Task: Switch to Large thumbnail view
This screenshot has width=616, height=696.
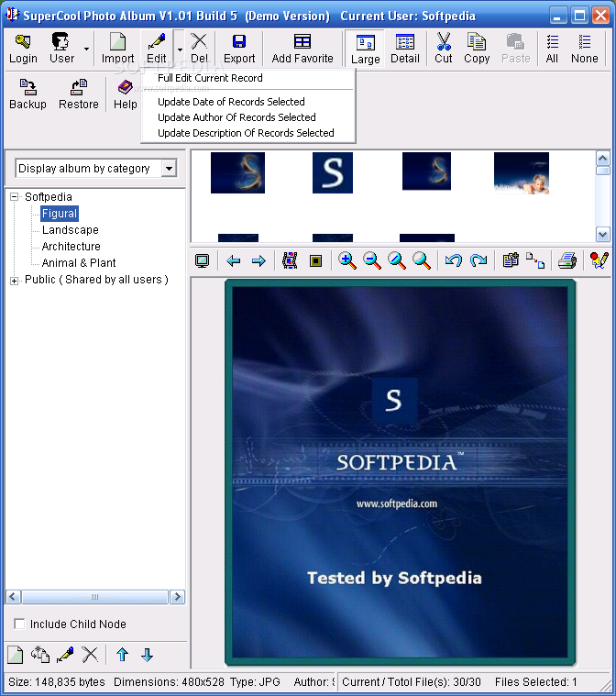Action: (365, 49)
